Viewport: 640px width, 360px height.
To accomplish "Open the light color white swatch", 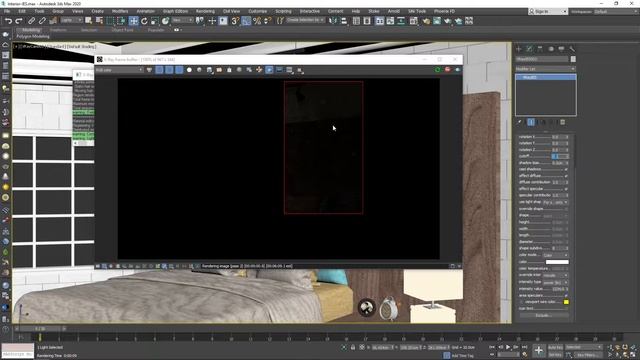I will [x=557, y=262].
